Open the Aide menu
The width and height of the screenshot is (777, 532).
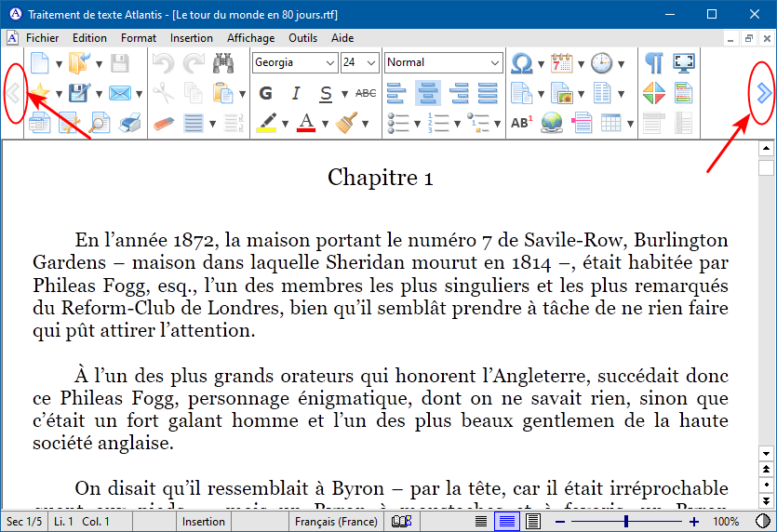point(342,38)
